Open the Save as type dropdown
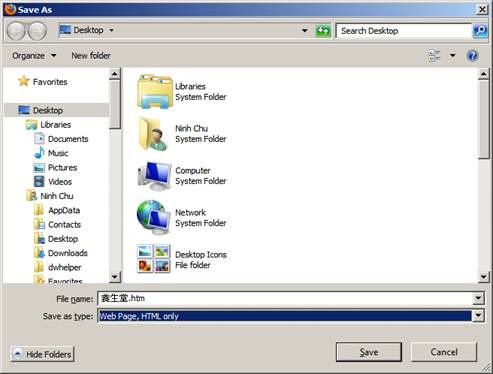This screenshot has height=374, width=493. (478, 315)
